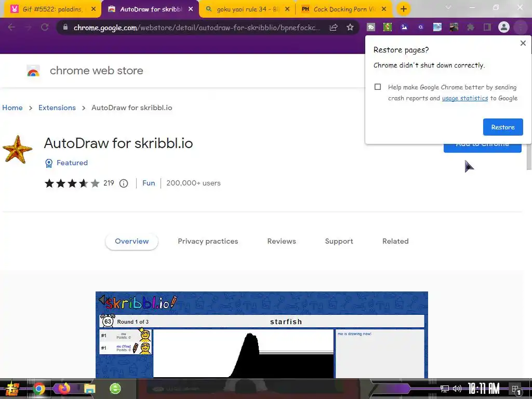Go to Extensions breadcrumb link
This screenshot has width=532, height=399.
tap(57, 108)
